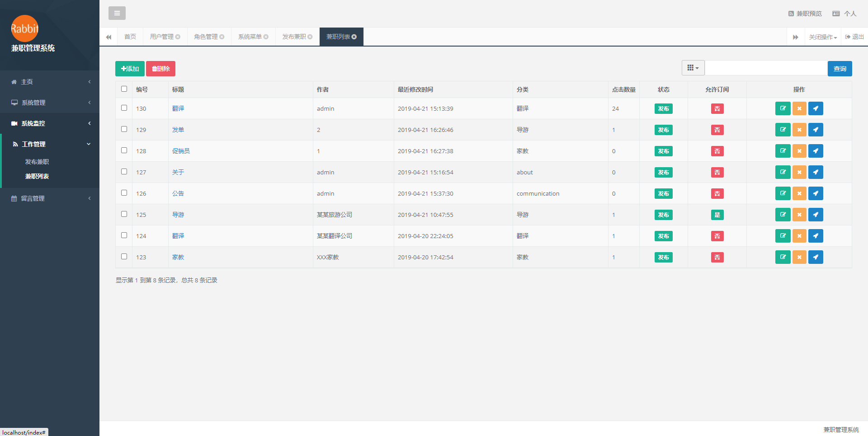Collapse the 工作管理 sidebar menu
This screenshot has height=436, width=868.
tap(51, 144)
